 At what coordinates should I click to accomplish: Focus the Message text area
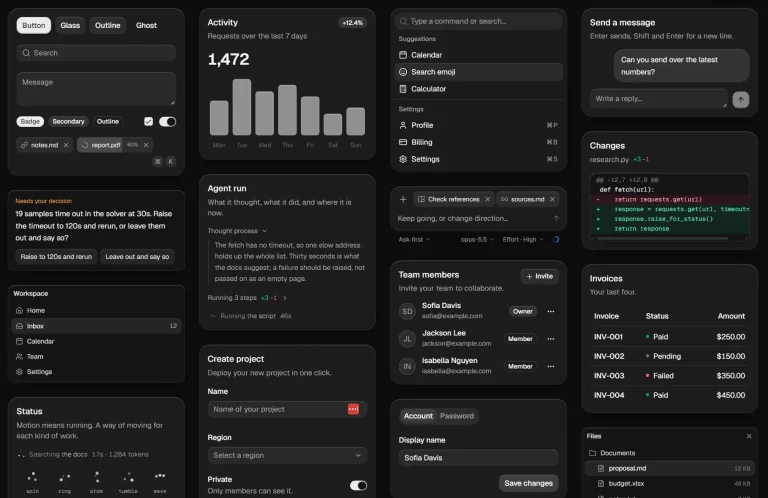pos(96,89)
